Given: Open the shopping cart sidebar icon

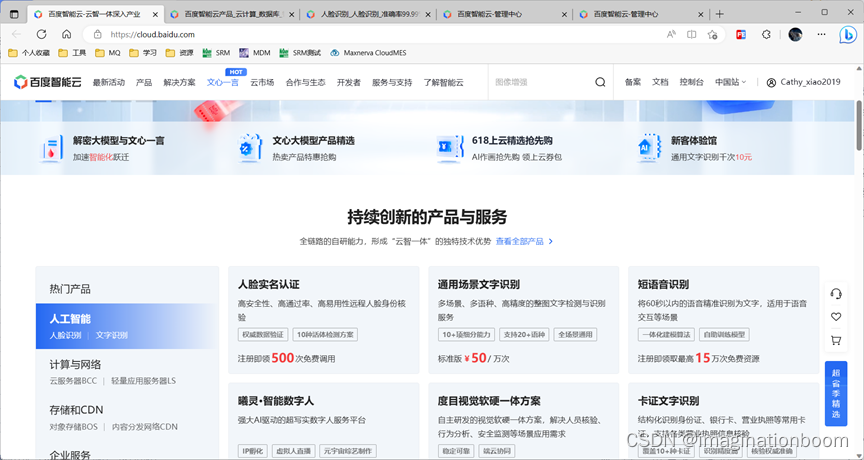Looking at the screenshot, I should [x=836, y=340].
